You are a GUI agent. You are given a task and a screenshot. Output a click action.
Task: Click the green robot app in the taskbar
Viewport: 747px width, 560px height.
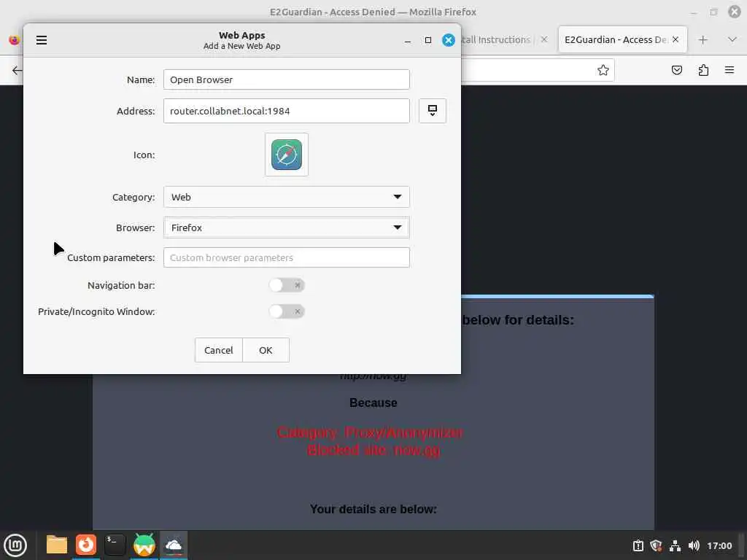(144, 545)
